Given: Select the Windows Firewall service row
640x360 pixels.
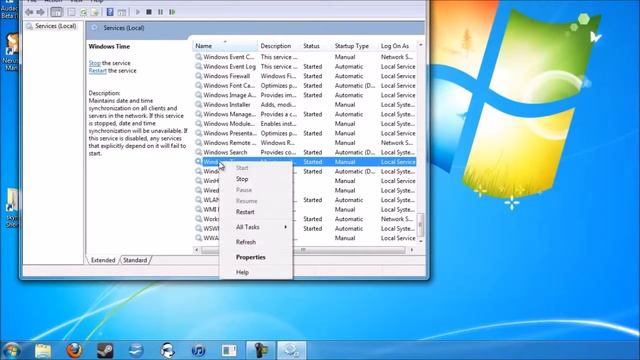Looking at the screenshot, I should pyautogui.click(x=305, y=76).
